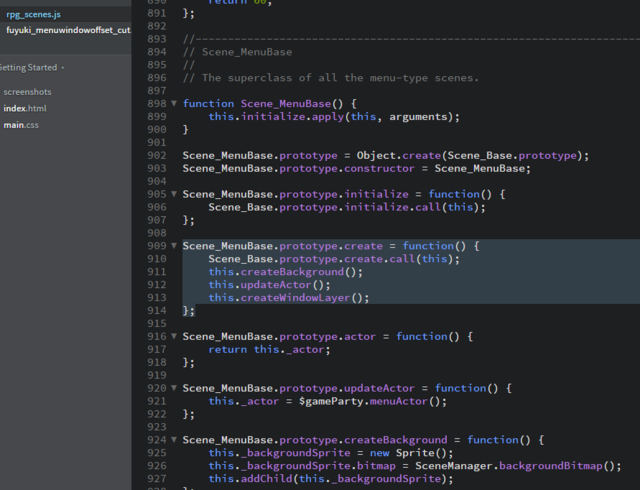Click the comment '// Scene_MenuBase'
Viewport: 640px width, 490px height.
(x=238, y=52)
